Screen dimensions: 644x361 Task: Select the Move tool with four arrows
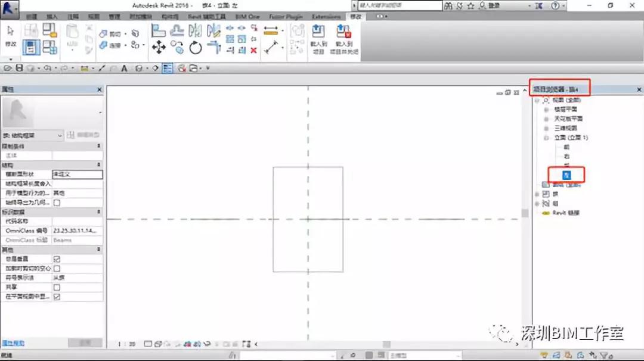[159, 48]
